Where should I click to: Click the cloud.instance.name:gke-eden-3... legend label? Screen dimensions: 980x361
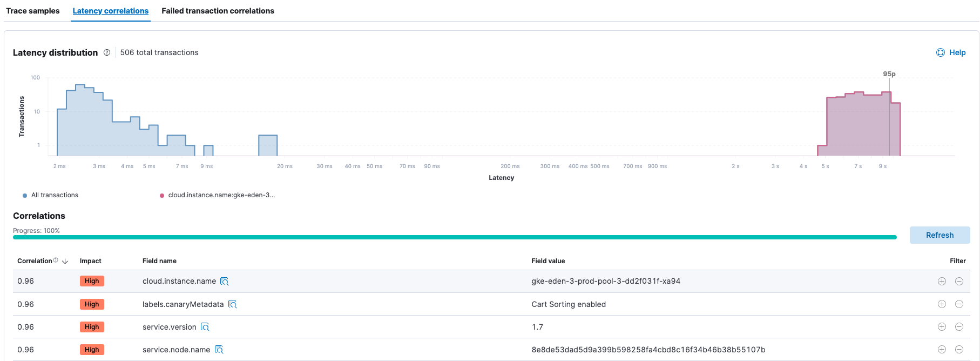pos(221,195)
